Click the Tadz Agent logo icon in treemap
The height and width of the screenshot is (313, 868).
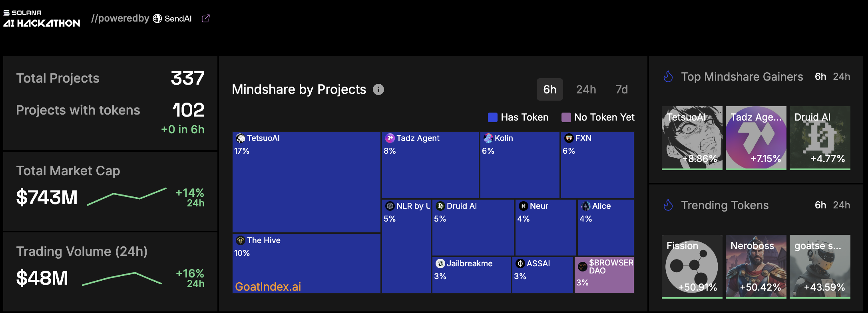[390, 138]
